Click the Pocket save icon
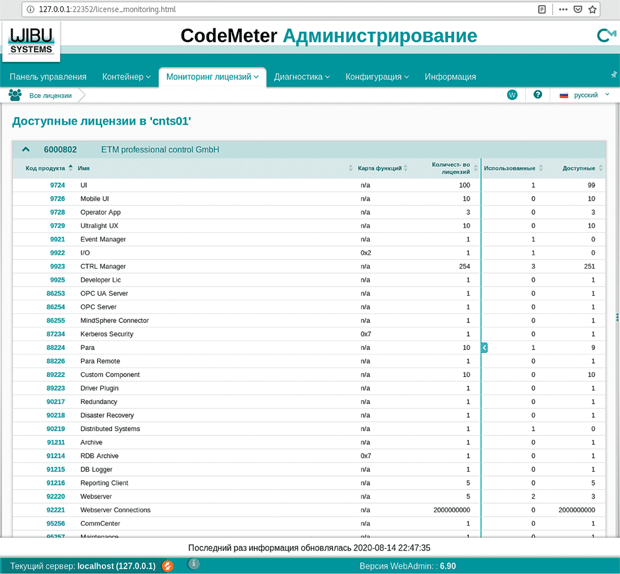Viewport: 620px width, 574px height. (578, 9)
